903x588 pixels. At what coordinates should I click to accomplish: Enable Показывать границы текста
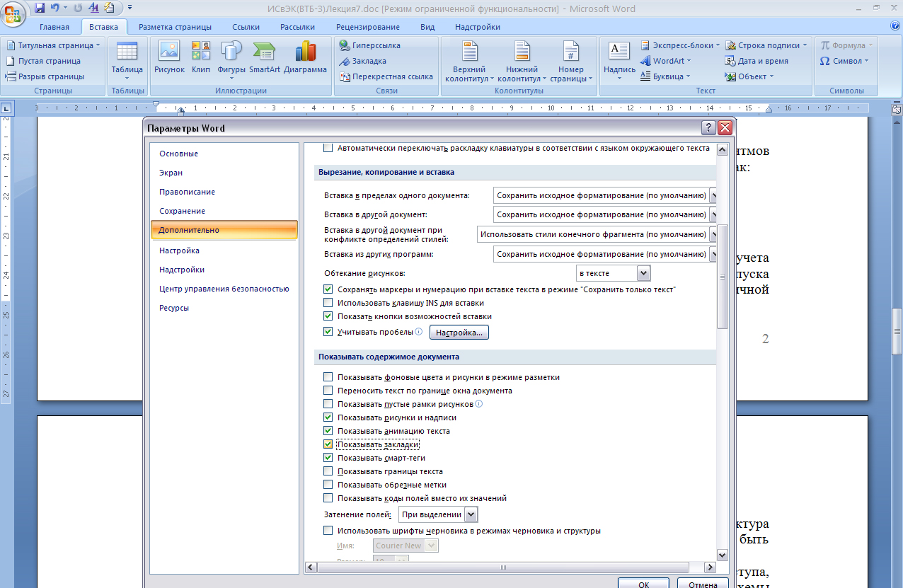click(x=328, y=471)
